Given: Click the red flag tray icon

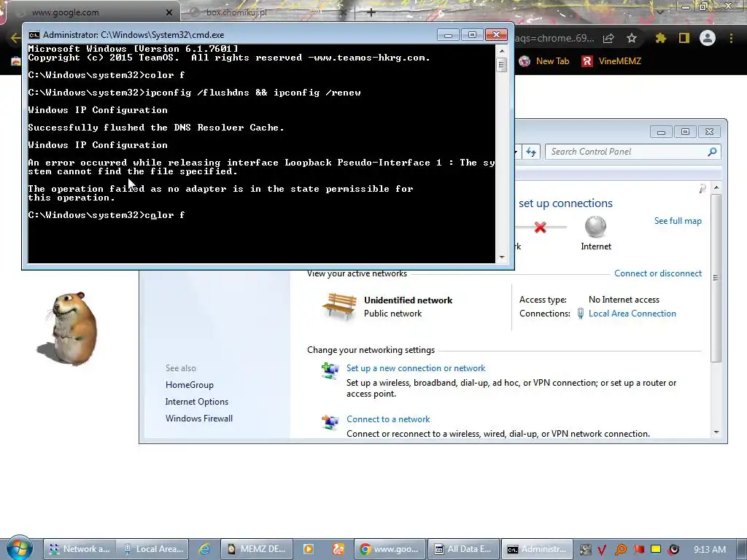Looking at the screenshot, I should (x=639, y=549).
